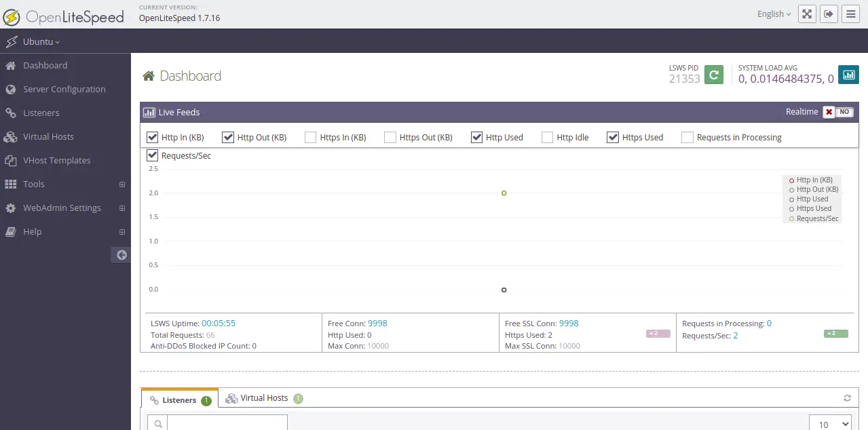Click the LSWS PID number 21353
Image resolution: width=868 pixels, height=430 pixels.
click(x=684, y=79)
